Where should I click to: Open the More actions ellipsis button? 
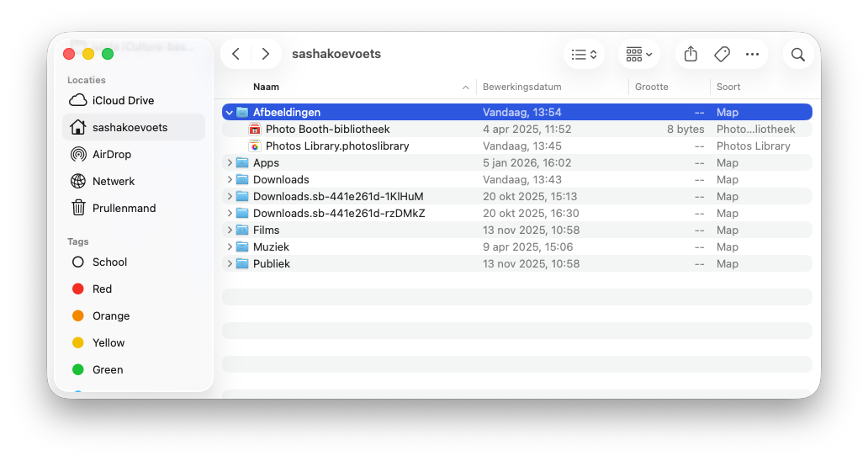click(752, 55)
